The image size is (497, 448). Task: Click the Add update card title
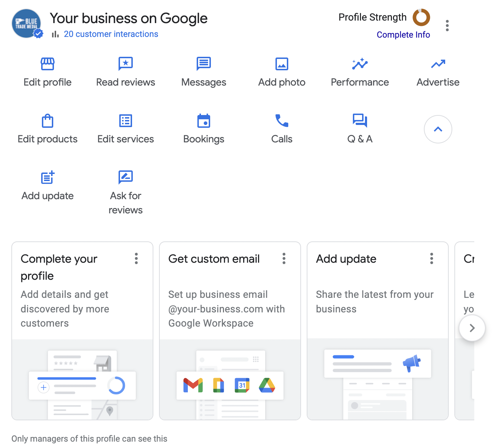click(346, 259)
